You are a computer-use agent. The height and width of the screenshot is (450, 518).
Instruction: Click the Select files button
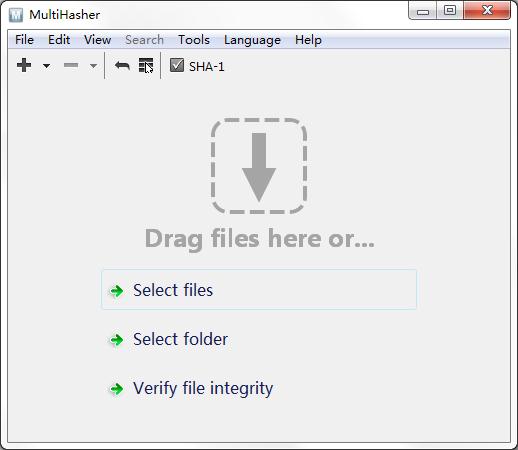point(259,290)
